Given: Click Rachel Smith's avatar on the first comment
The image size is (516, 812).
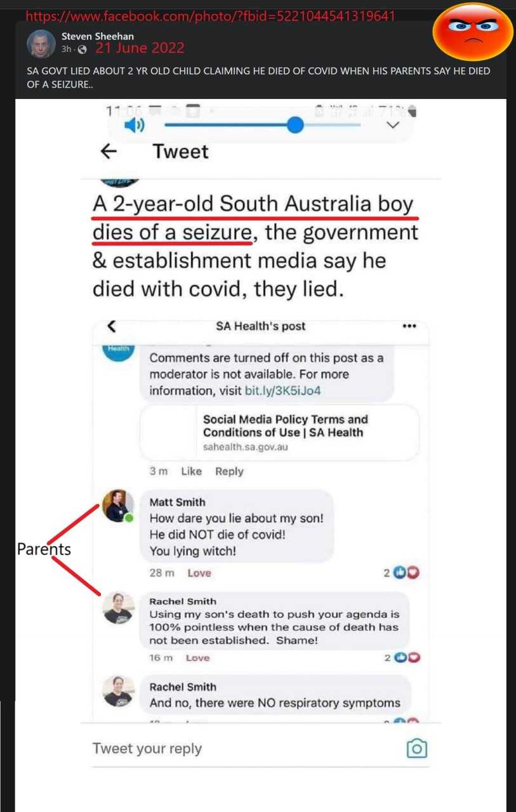Looking at the screenshot, I should pyautogui.click(x=119, y=609).
